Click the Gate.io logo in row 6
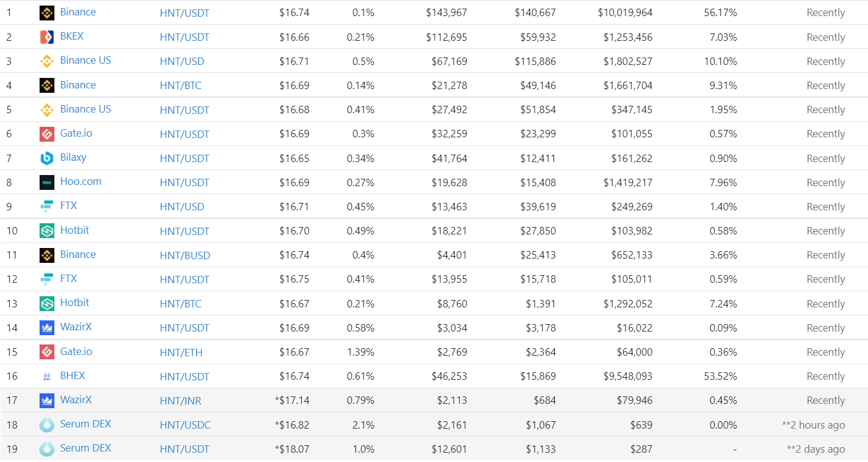This screenshot has height=462, width=868. click(47, 134)
